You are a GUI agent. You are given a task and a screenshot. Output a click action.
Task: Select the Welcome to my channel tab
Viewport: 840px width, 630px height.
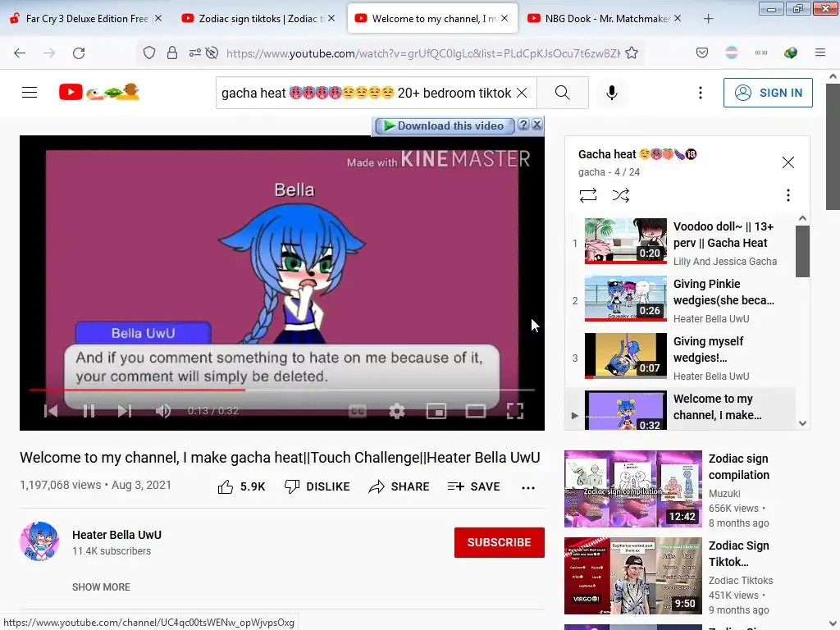[433, 19]
